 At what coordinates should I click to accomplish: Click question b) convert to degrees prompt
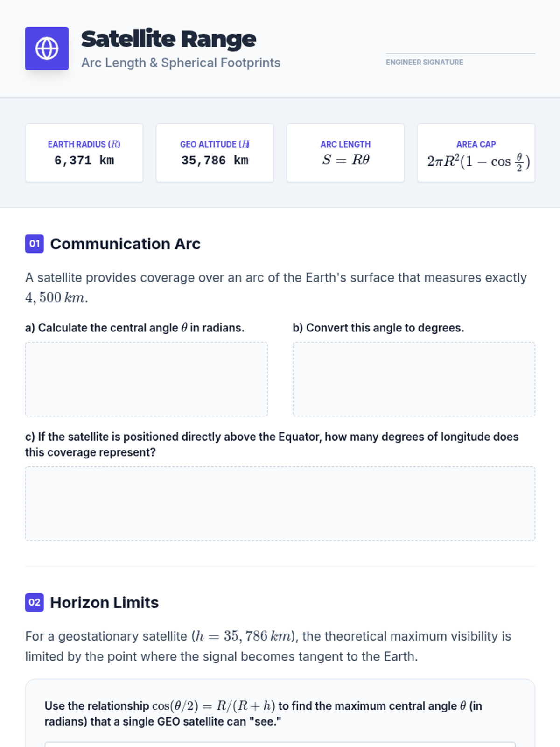pos(378,328)
